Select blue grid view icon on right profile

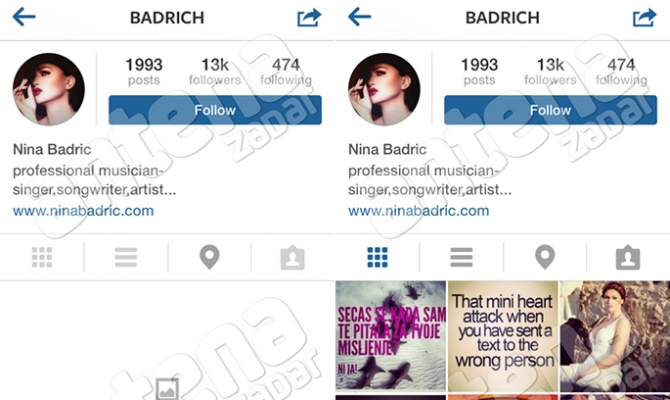(x=377, y=257)
